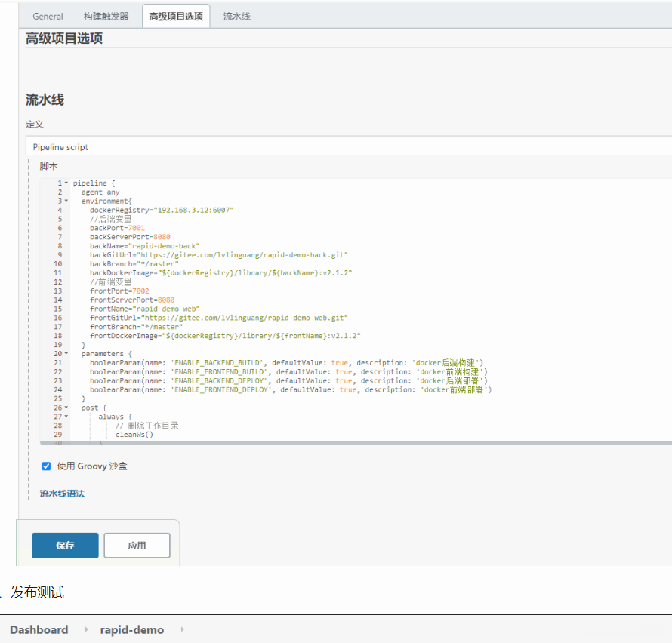
Task: Collapse the post block fold arrow on line 26
Action: coord(66,408)
